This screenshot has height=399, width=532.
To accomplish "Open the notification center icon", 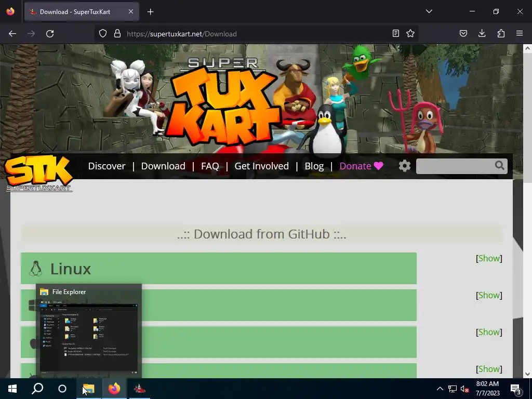I will click(x=516, y=389).
